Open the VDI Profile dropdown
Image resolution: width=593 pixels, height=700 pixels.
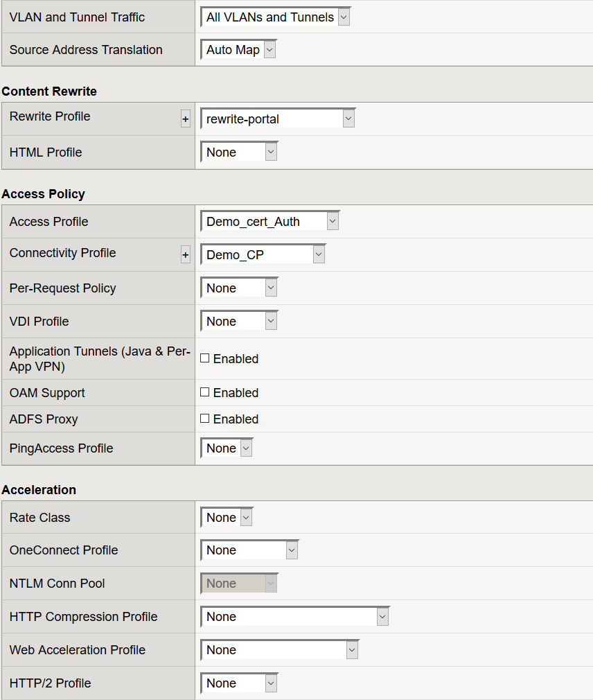tap(239, 321)
